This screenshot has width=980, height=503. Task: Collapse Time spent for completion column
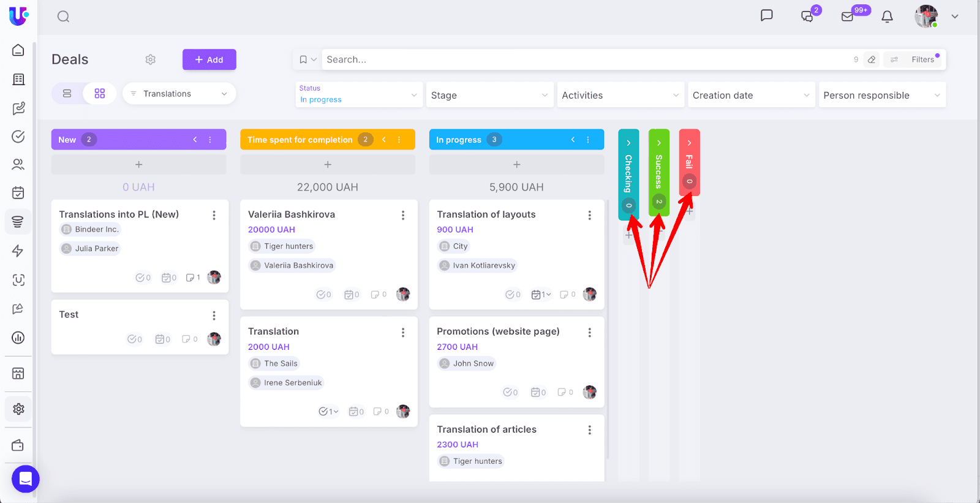click(x=384, y=140)
